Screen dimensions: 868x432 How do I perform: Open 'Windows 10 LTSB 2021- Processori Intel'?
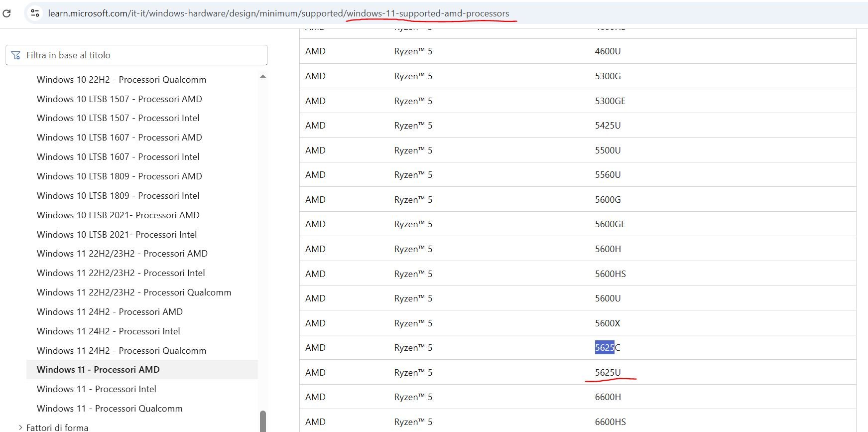pyautogui.click(x=117, y=235)
